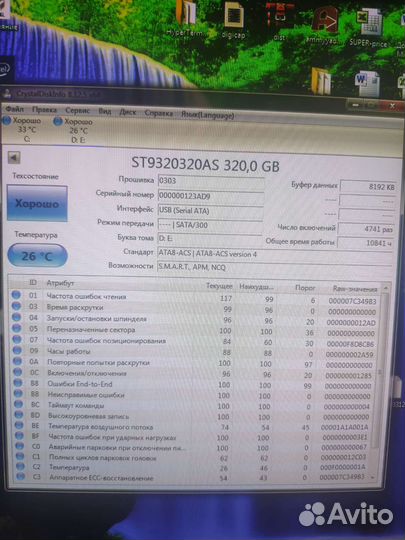Click the 26 °C temperature indicator
Viewport: 405px width, 540px height.
[x=37, y=256]
